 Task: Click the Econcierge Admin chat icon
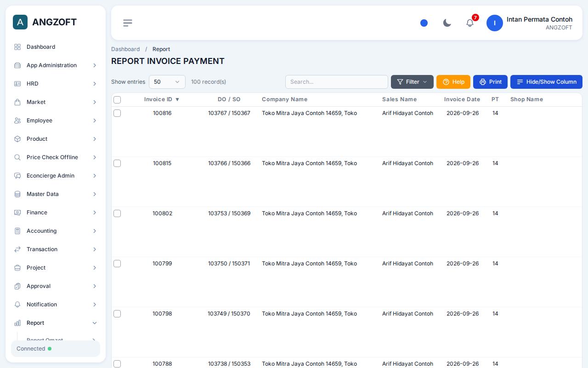tap(17, 176)
